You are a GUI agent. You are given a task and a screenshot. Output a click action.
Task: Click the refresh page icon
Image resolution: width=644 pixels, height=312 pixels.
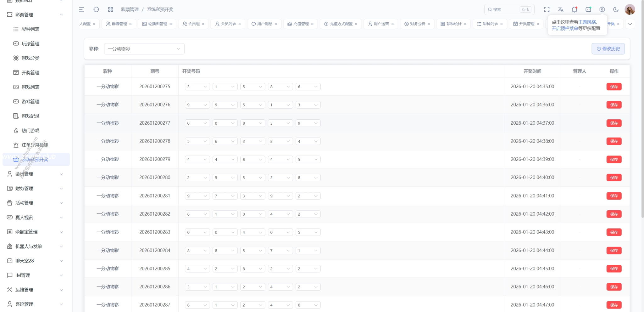[x=96, y=9]
